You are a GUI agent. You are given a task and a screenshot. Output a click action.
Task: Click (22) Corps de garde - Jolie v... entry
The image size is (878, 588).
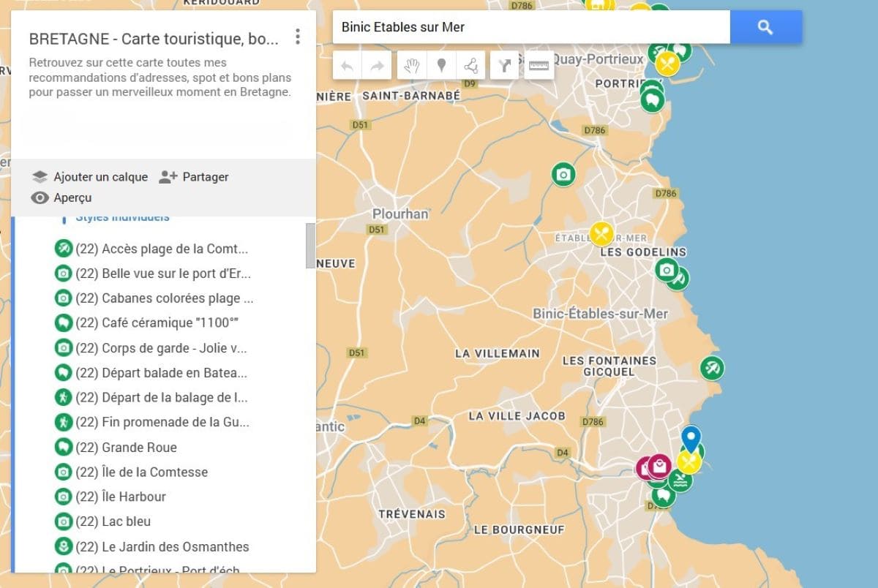[152, 348]
